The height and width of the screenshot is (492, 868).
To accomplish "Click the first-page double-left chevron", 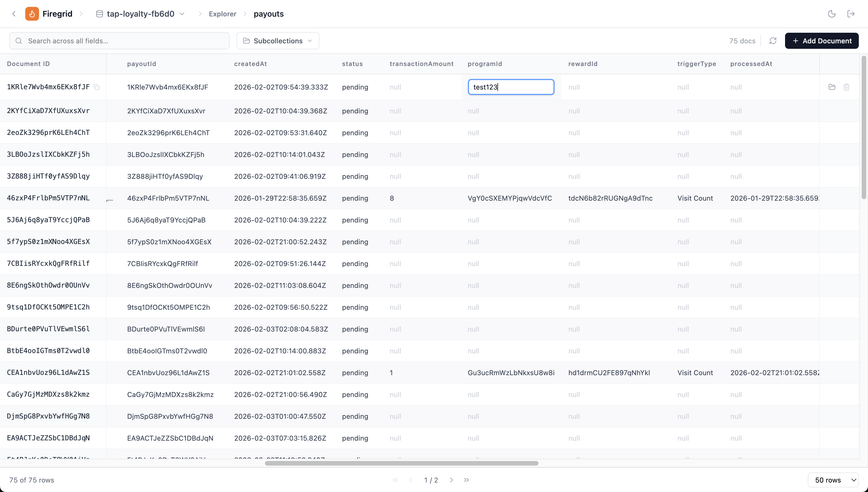I will 396,480.
